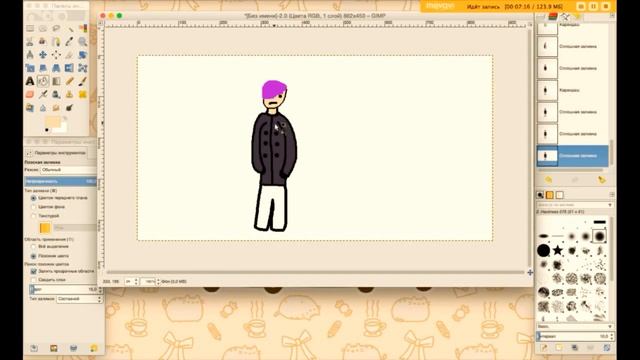640x360 pixels.
Task: Select the Measure compass tool
Action: pos(30,55)
